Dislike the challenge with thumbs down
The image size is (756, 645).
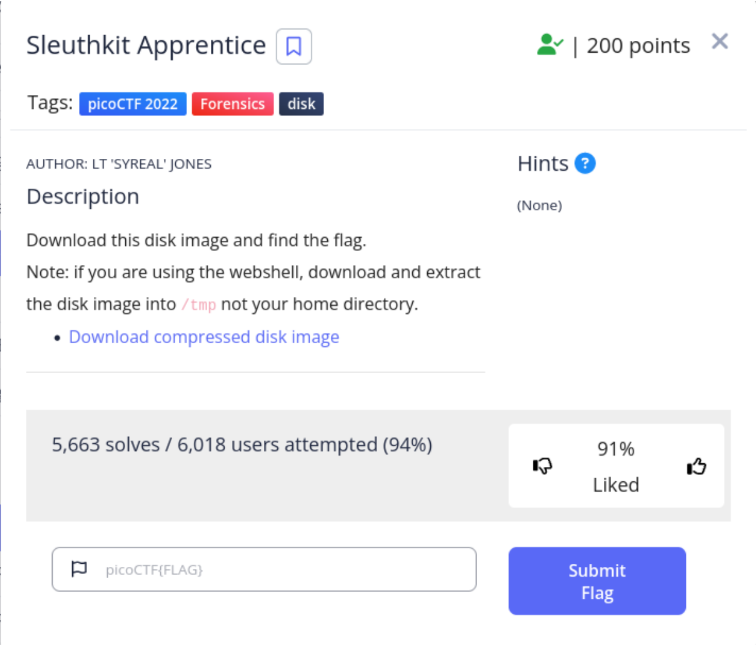(x=543, y=466)
